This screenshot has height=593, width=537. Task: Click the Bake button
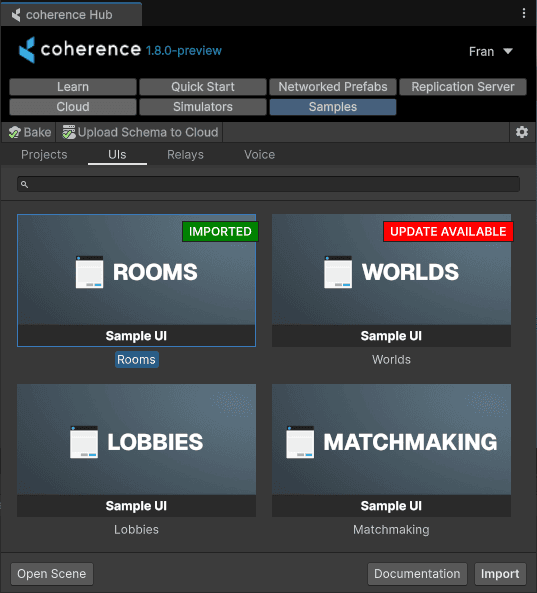click(29, 132)
